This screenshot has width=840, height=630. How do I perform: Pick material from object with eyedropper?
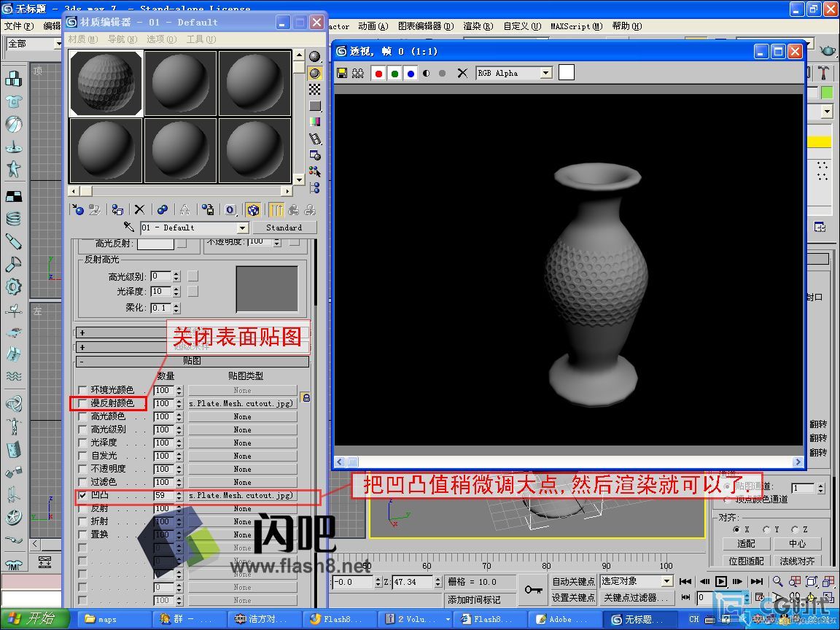pos(130,227)
